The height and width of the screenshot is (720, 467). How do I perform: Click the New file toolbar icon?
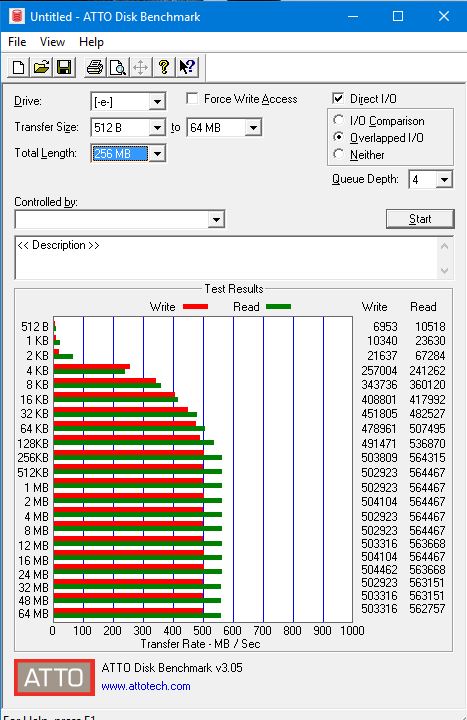tap(18, 68)
